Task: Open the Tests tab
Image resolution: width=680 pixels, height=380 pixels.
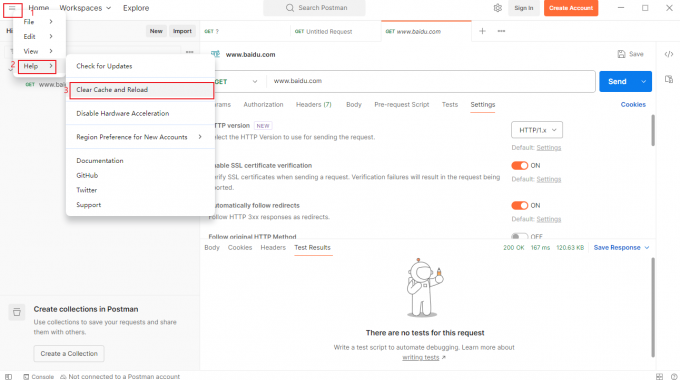Action: 450,105
